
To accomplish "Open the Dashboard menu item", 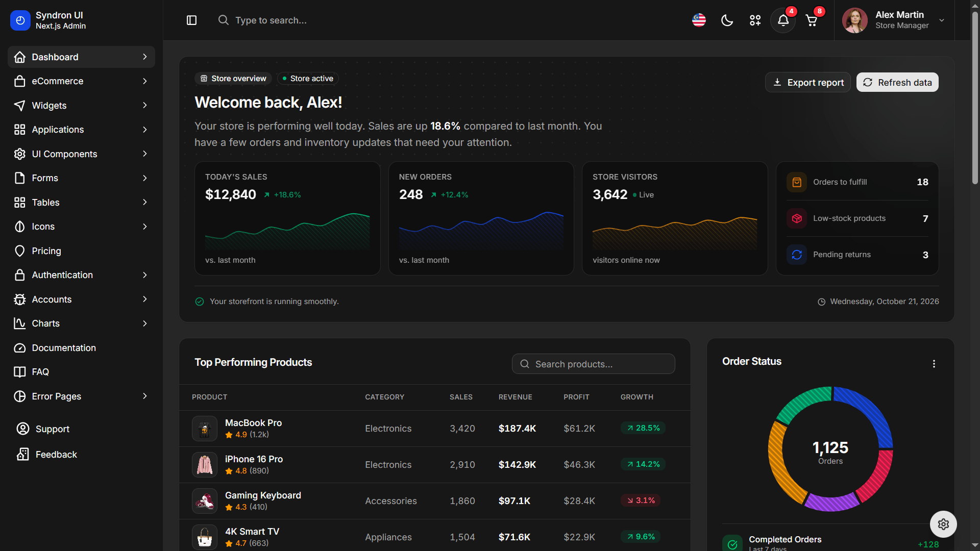I will pos(81,57).
